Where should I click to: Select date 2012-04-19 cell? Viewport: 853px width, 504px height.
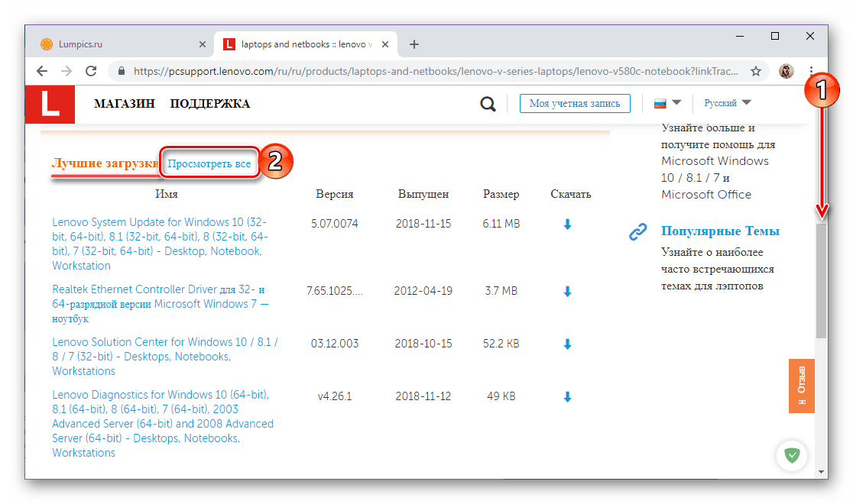click(x=423, y=291)
